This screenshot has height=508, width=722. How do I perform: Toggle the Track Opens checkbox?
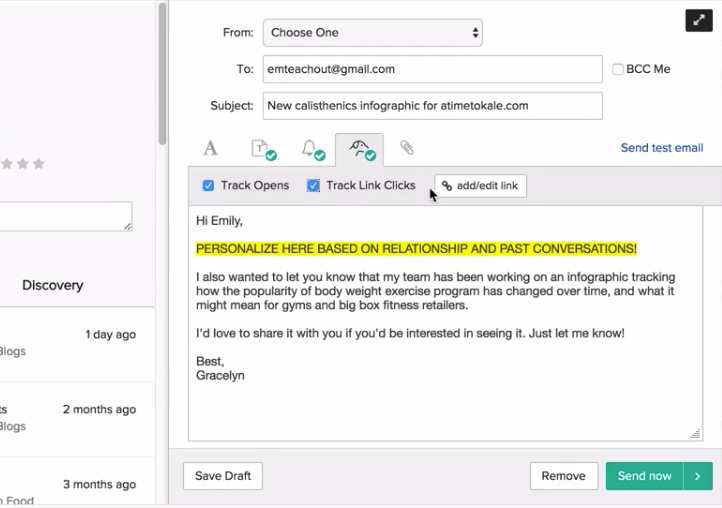click(208, 185)
